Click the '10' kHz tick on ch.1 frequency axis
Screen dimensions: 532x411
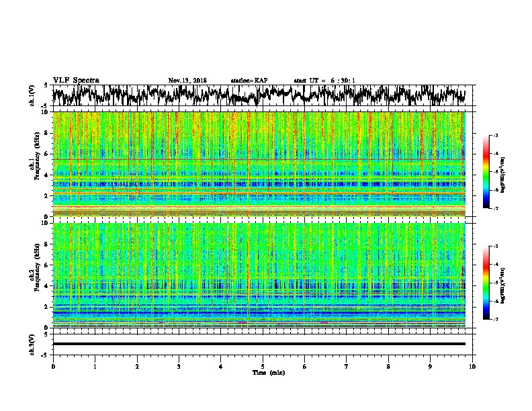tap(46, 112)
